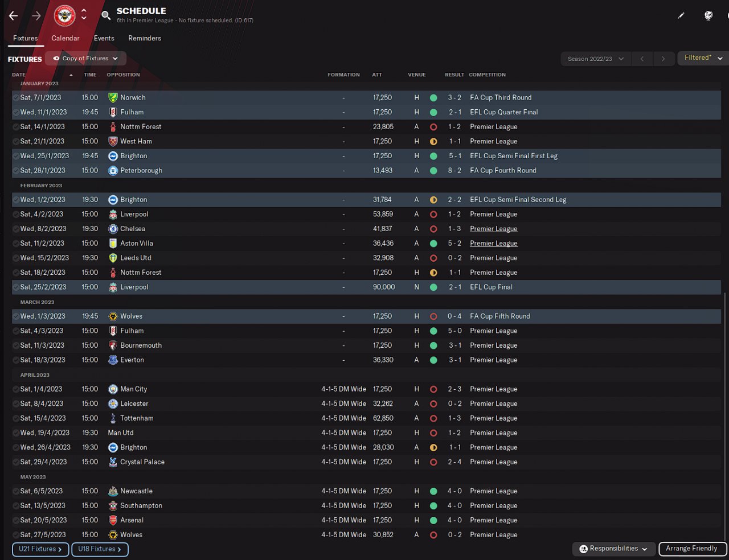Viewport: 729px width, 560px height.
Task: Sort by the ATT column header
Action: coord(377,75)
